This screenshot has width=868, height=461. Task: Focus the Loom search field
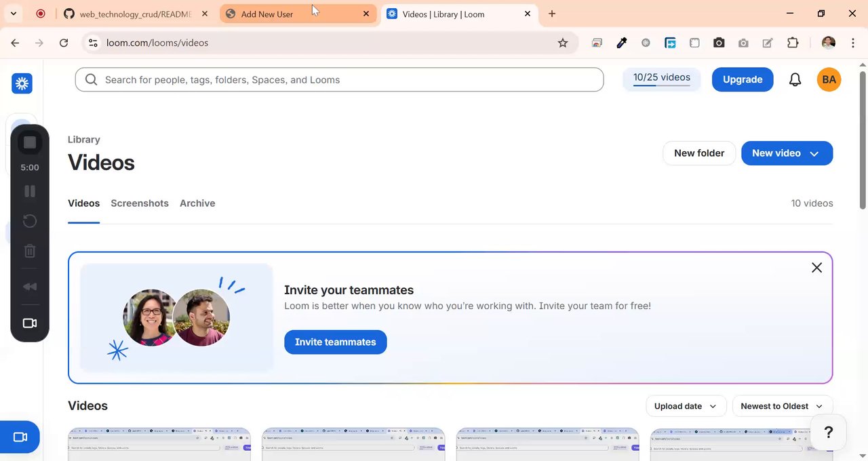[339, 80]
